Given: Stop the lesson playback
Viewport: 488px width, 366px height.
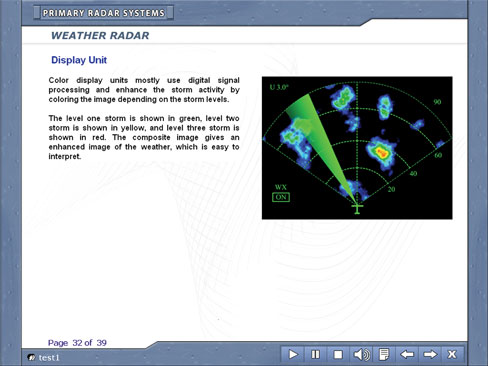Looking at the screenshot, I should 338,354.
